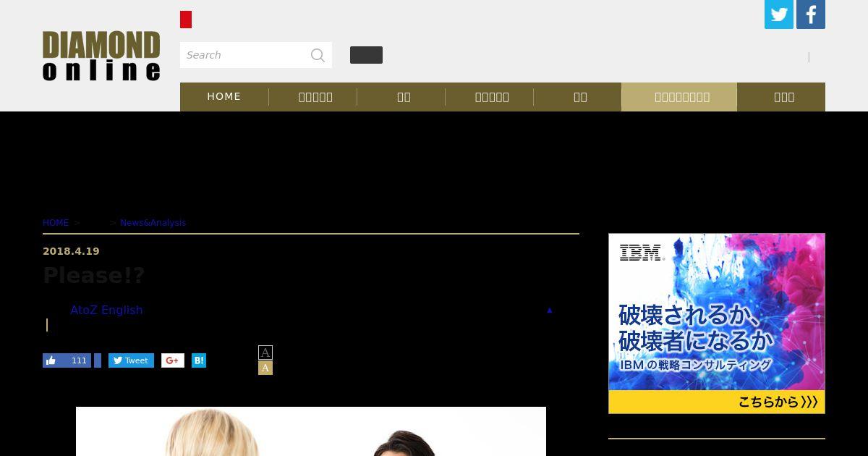The width and height of the screenshot is (868, 456).
Task: Open the highlighted light-gold navigation tab
Action: 679,97
